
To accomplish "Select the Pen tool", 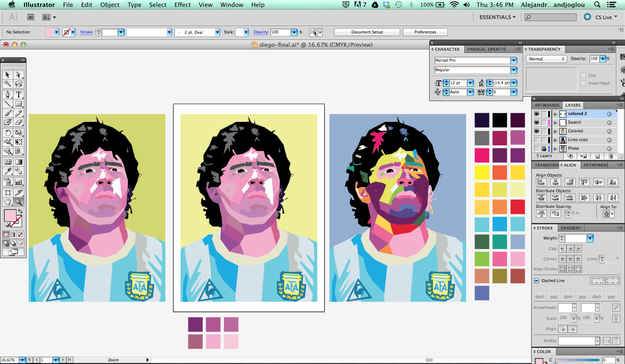I will pyautogui.click(x=7, y=95).
